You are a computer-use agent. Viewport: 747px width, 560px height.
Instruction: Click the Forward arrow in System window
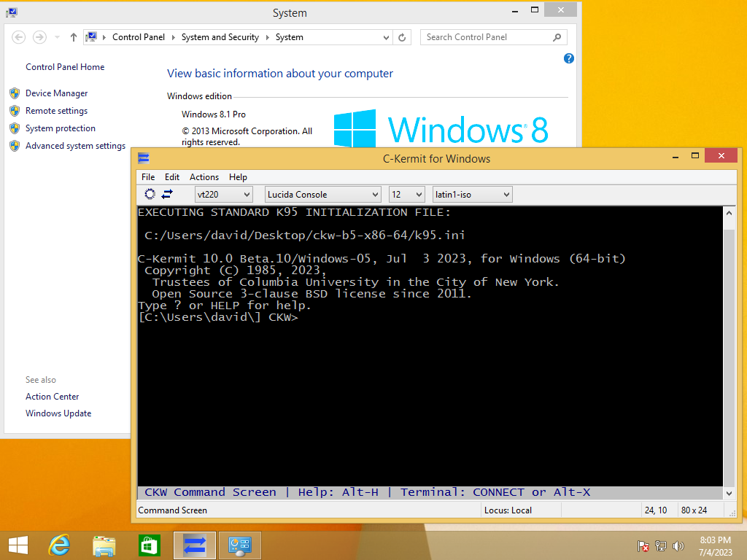click(x=39, y=37)
